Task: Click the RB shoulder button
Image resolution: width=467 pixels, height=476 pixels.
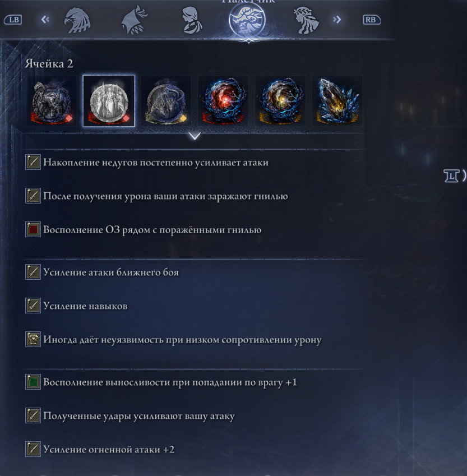Action: pos(372,20)
